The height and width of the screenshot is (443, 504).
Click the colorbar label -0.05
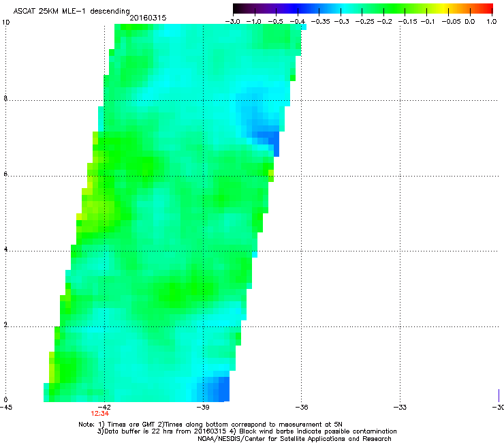451,22
